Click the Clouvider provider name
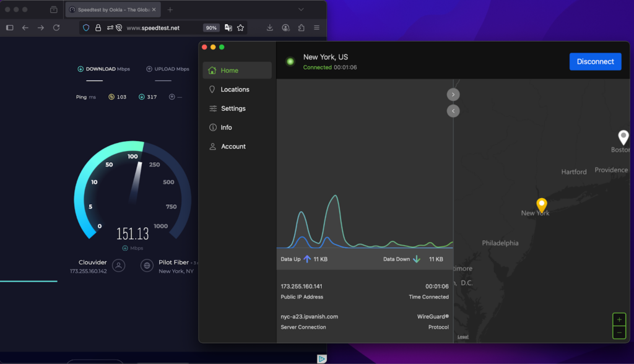 point(93,262)
